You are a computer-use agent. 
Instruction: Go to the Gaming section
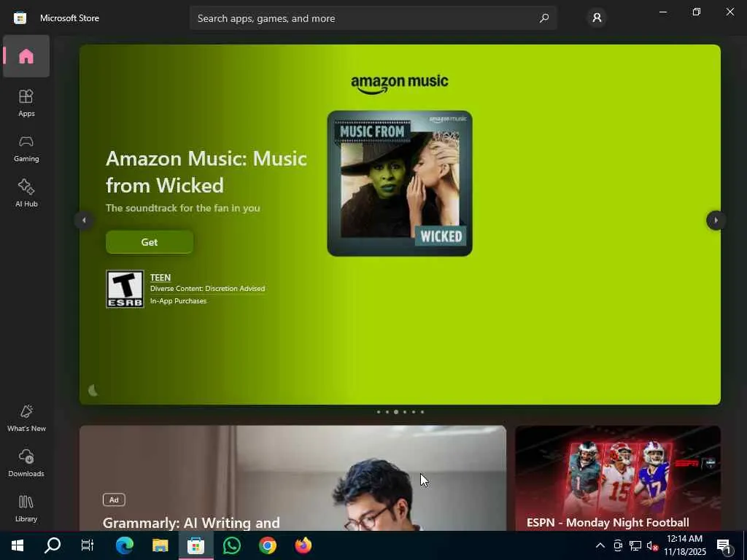click(26, 148)
